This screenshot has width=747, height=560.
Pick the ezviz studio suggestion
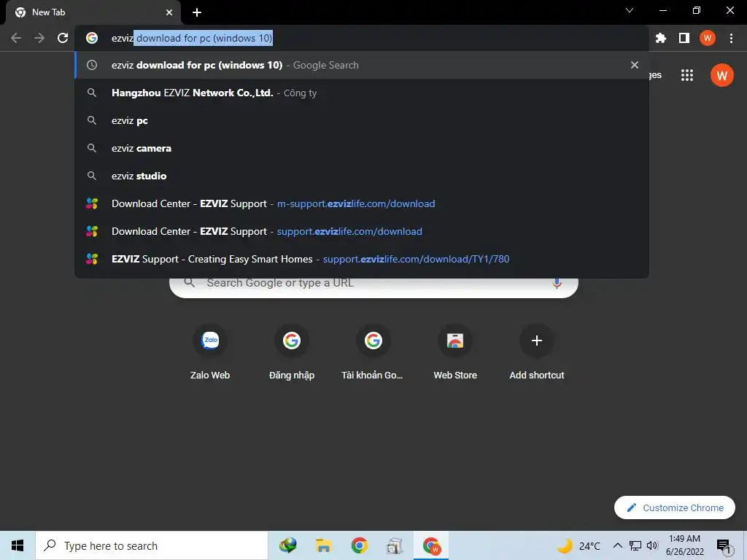coord(362,176)
